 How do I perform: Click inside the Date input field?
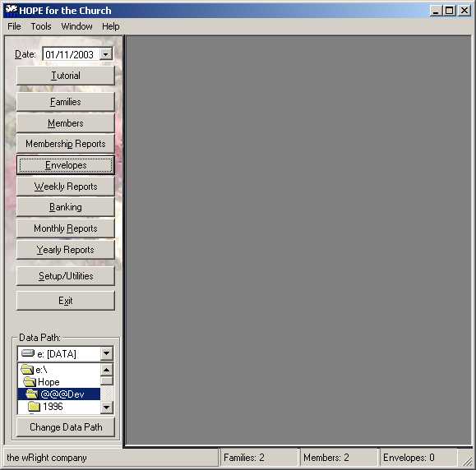(72, 54)
